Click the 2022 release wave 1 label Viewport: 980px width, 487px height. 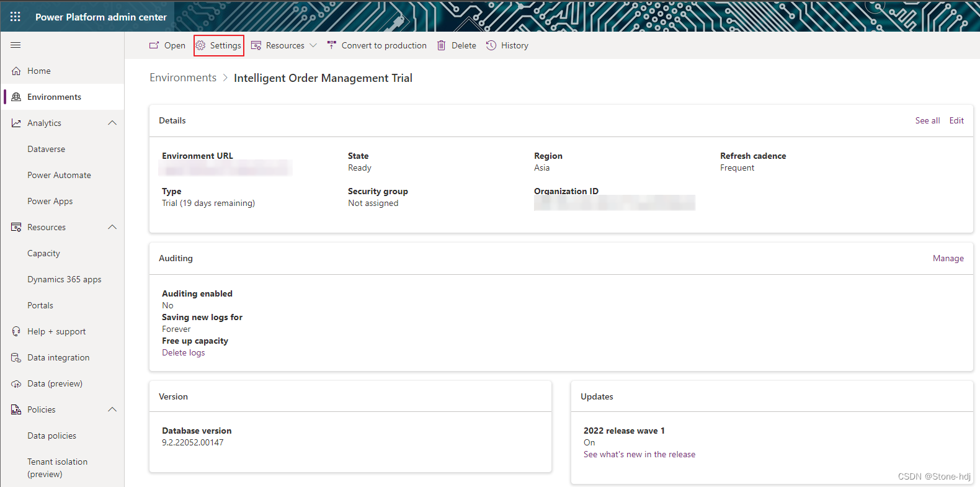coord(624,431)
